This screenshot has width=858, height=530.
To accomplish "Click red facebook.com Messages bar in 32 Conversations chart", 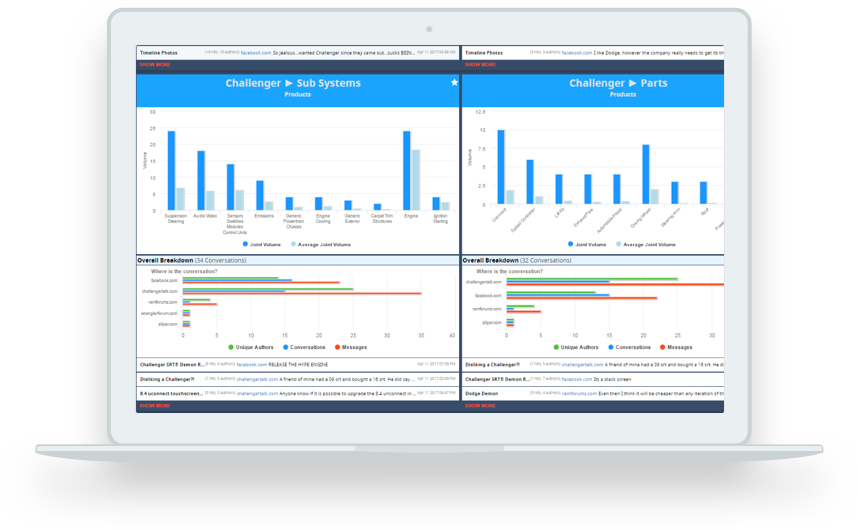I will click(x=582, y=298).
